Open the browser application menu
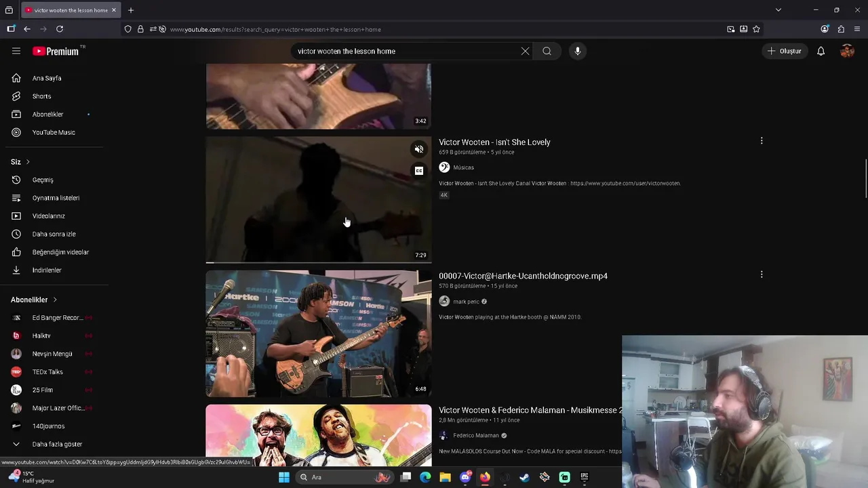Screen dimensions: 868x488 (857, 29)
